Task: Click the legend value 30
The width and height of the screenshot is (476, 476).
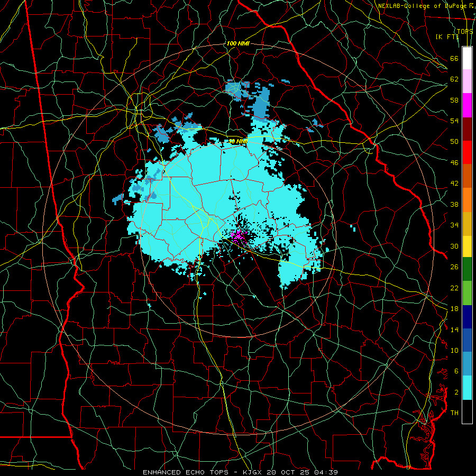Action: [x=454, y=246]
